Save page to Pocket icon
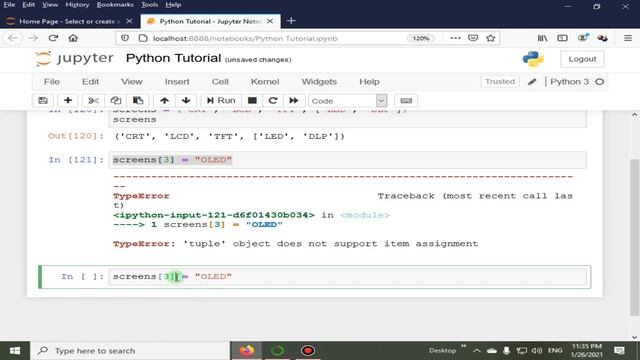640x360 pixels. (473, 38)
